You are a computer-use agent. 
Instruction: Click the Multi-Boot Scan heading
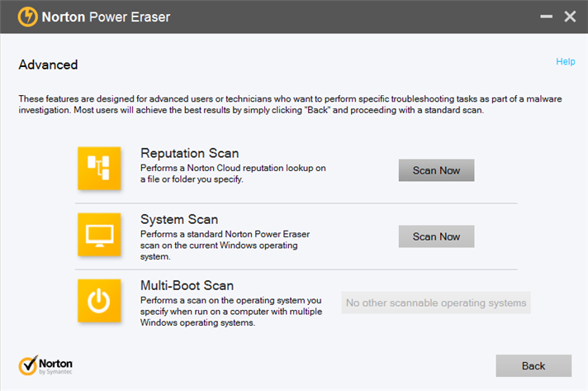pos(187,285)
